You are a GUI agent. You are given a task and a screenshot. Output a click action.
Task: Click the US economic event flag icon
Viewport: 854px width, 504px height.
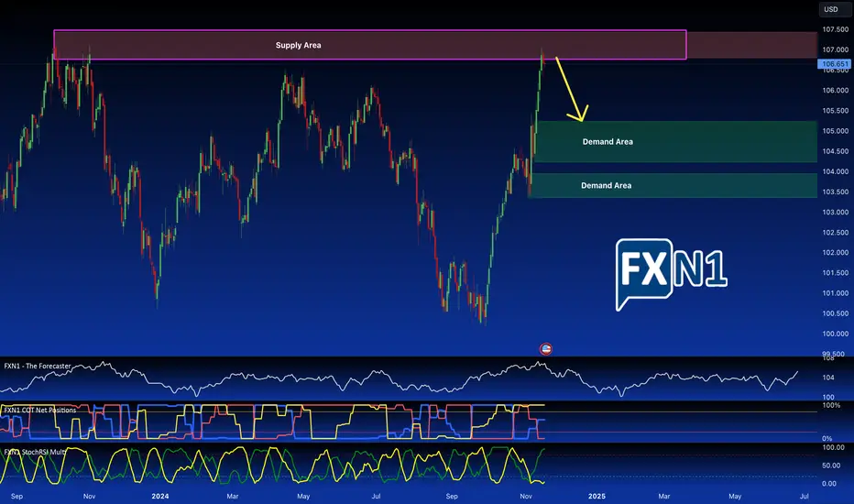(x=546, y=349)
